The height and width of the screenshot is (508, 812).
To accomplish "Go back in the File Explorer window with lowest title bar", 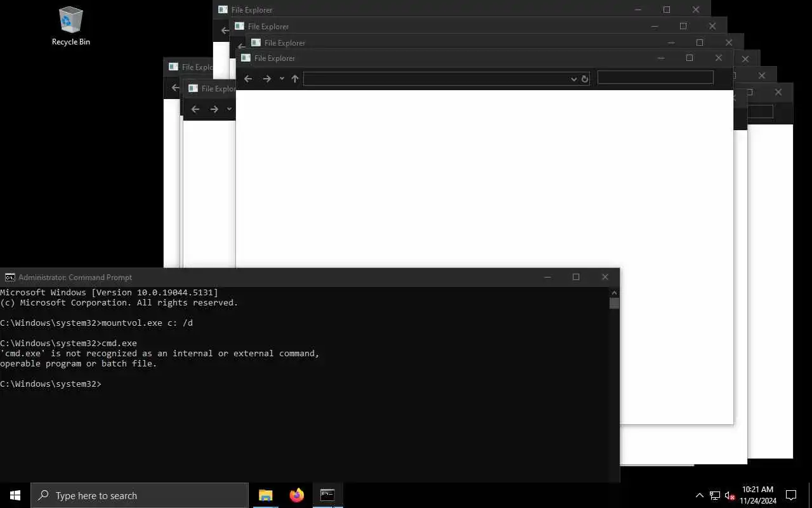I will (x=195, y=109).
